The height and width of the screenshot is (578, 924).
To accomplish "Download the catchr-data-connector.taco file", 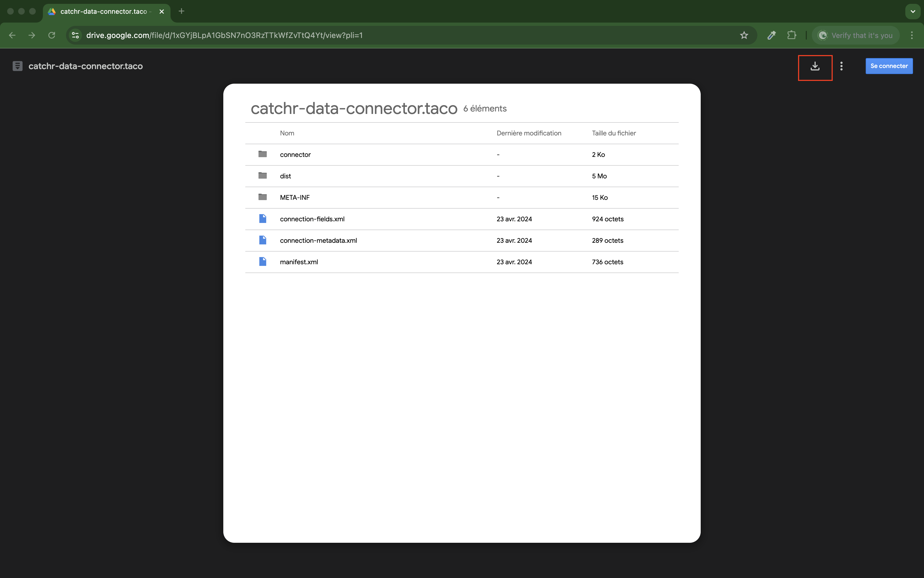I will pyautogui.click(x=815, y=66).
